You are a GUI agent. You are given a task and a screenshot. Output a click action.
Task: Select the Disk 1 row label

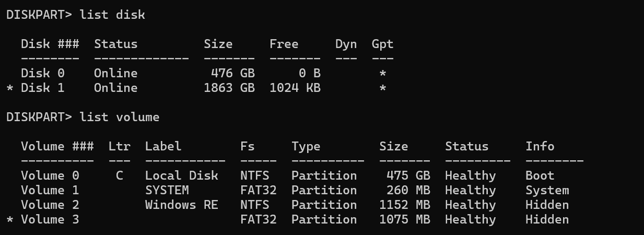[x=42, y=88]
